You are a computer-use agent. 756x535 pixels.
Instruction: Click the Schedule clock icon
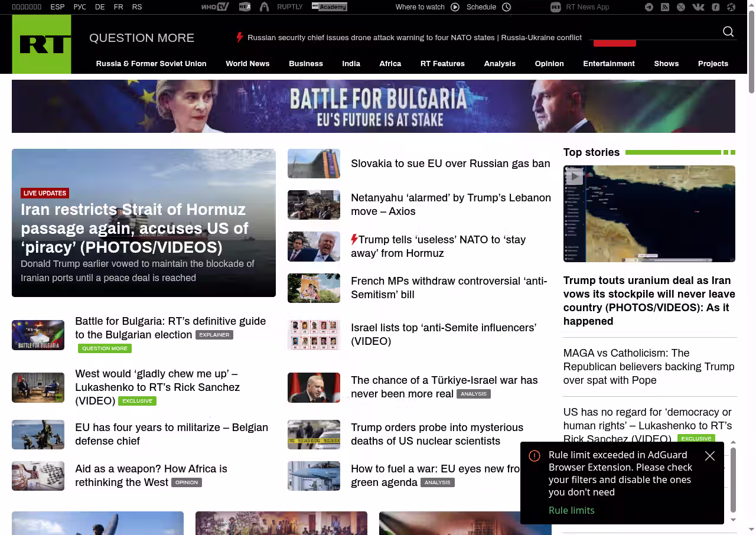click(x=506, y=7)
